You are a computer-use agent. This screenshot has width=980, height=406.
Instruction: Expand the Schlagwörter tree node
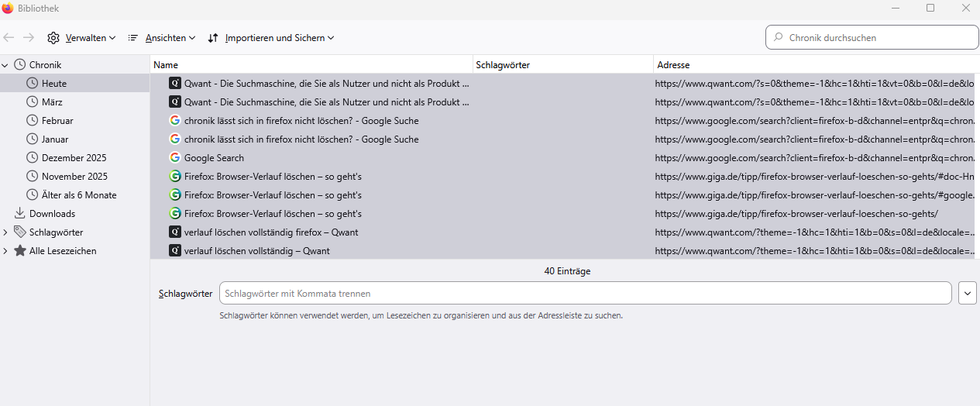pyautogui.click(x=5, y=232)
